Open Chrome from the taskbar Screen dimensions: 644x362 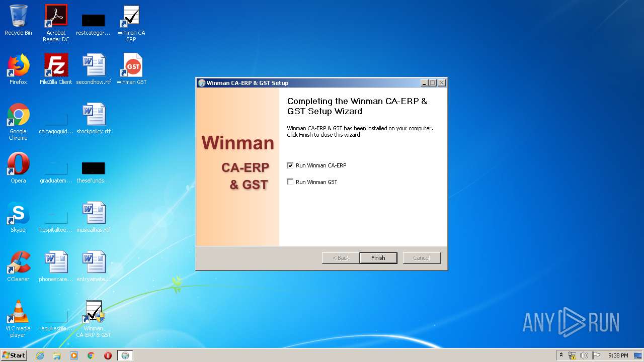tap(91, 355)
